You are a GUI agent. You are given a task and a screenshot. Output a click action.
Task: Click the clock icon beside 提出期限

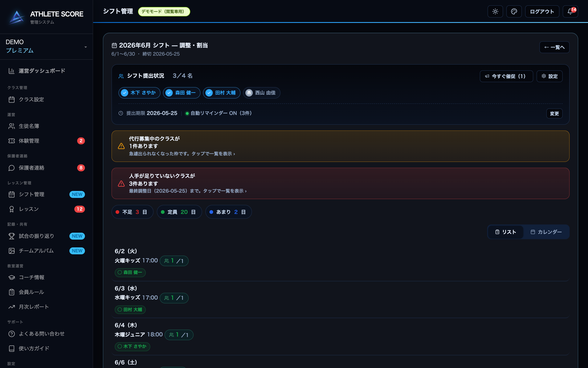click(121, 113)
